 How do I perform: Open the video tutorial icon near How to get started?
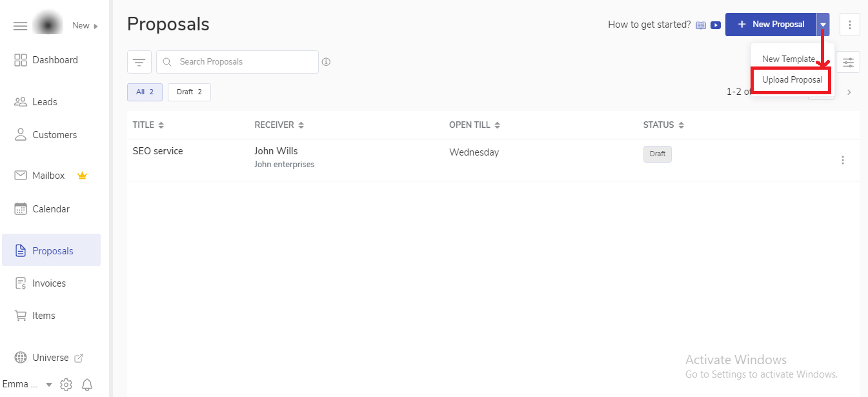(716, 25)
